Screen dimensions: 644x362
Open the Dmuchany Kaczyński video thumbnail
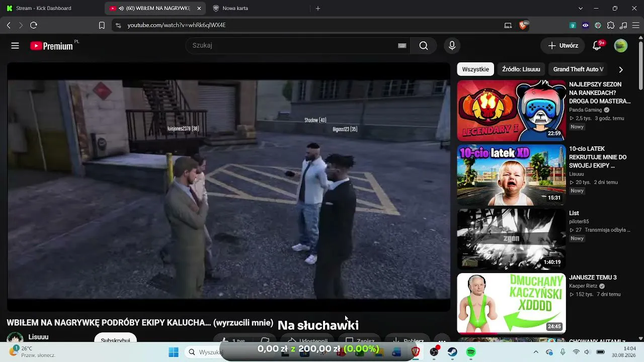point(511,304)
